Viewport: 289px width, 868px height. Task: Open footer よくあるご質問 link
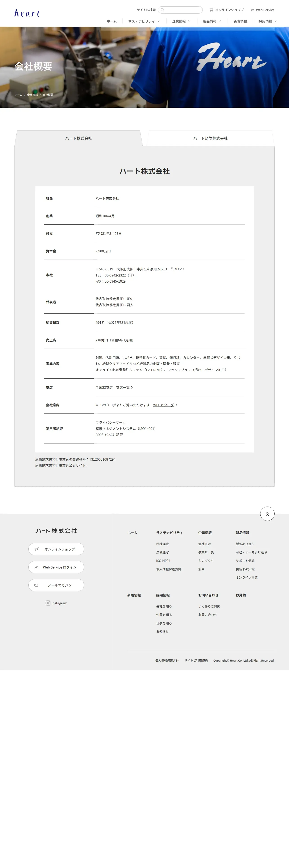click(x=209, y=606)
